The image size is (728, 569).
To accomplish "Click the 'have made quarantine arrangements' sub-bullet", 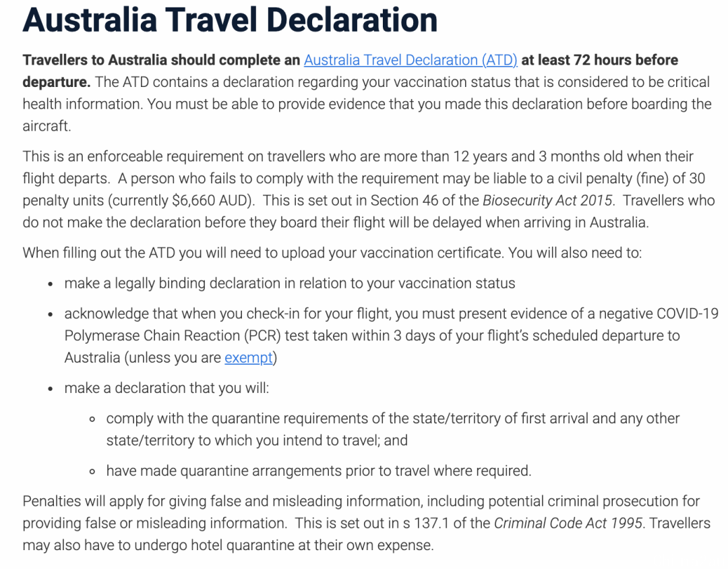I will [318, 471].
